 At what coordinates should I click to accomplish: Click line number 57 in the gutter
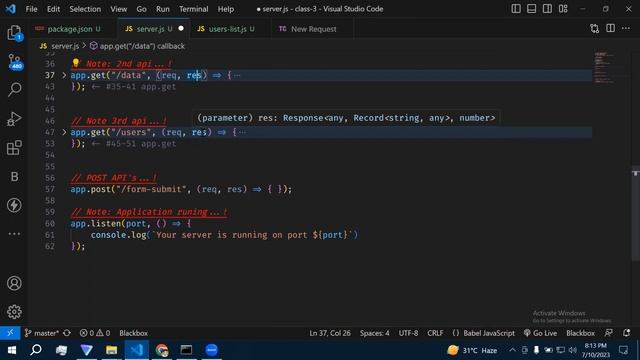pyautogui.click(x=50, y=189)
